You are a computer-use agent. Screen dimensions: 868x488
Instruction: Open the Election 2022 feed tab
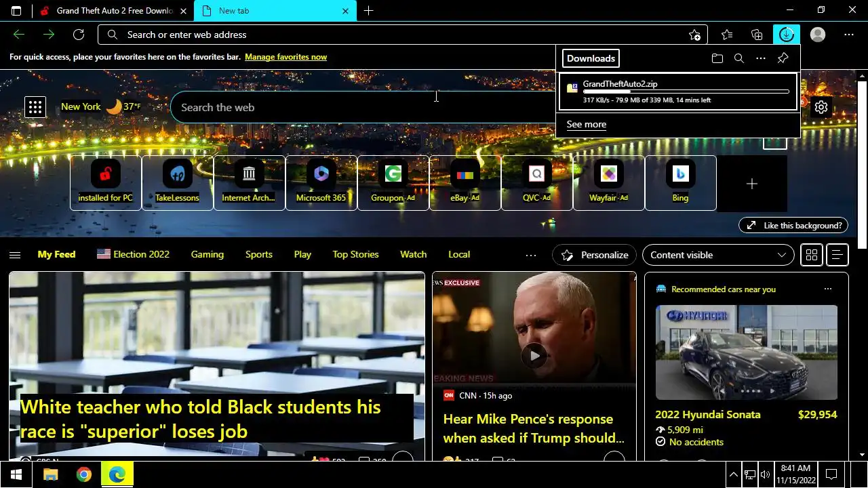pos(133,254)
